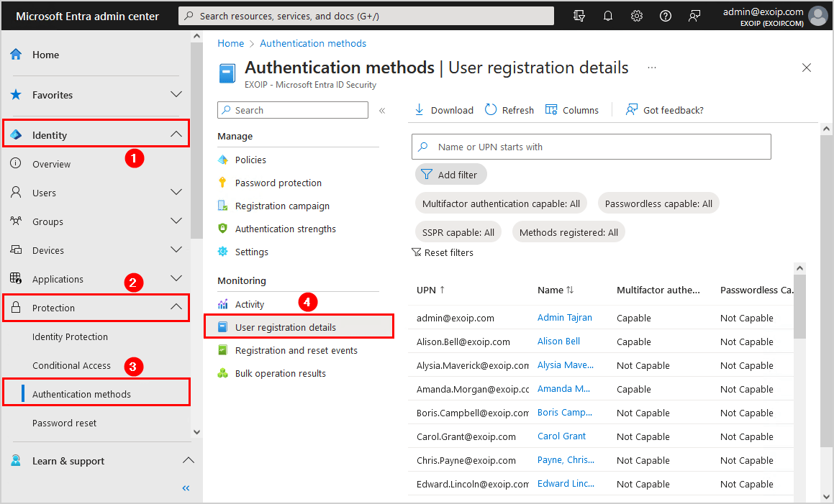The image size is (834, 504).
Task: Sort by UPN column header
Action: (x=430, y=290)
